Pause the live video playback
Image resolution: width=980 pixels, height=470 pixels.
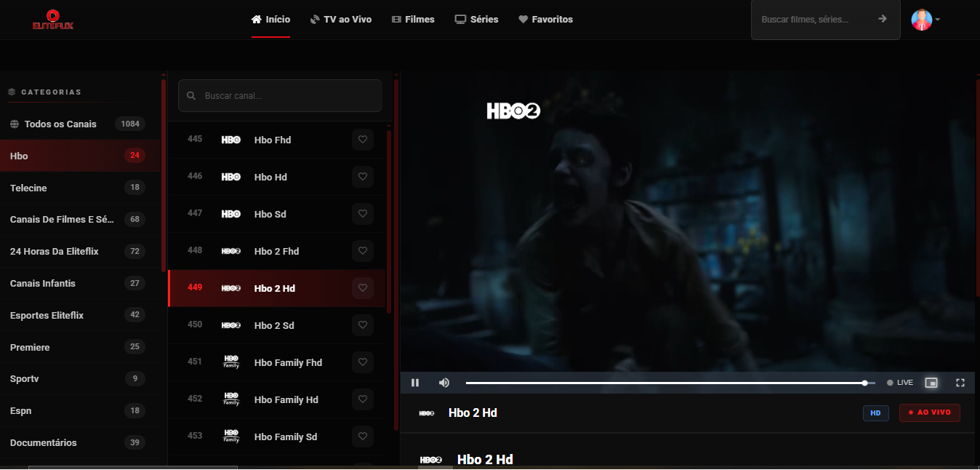click(415, 383)
